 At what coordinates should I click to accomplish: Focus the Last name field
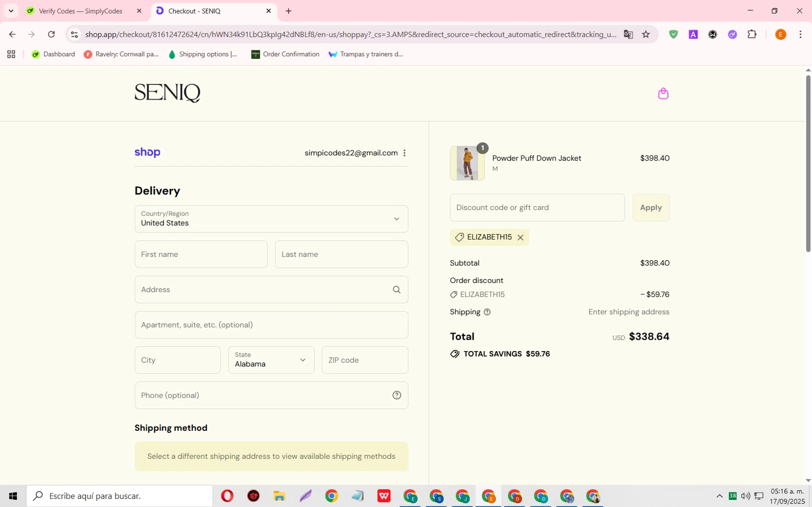[342, 254]
